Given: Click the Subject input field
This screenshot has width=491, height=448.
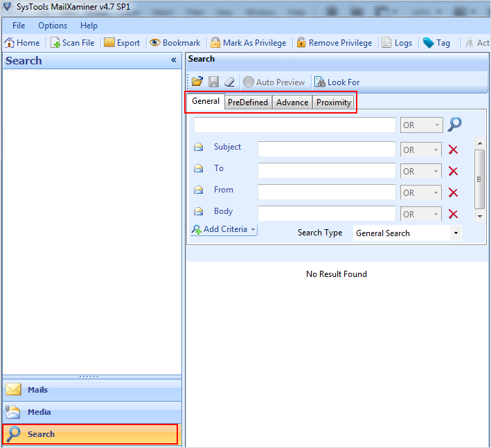Looking at the screenshot, I should tap(327, 149).
